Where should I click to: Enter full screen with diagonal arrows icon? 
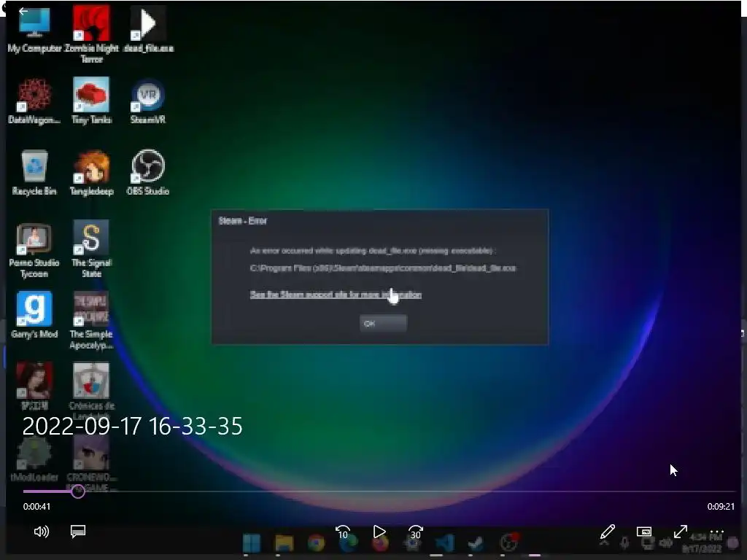(x=681, y=532)
